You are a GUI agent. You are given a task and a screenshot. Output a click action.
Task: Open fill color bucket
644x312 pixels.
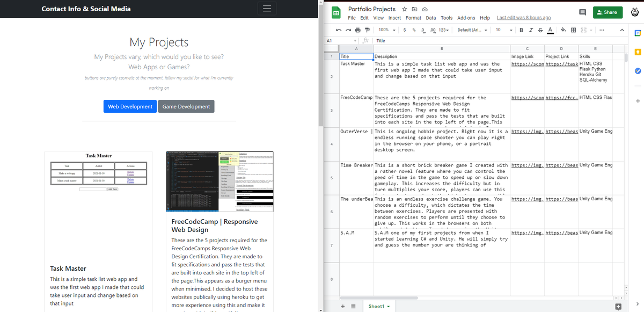click(563, 30)
